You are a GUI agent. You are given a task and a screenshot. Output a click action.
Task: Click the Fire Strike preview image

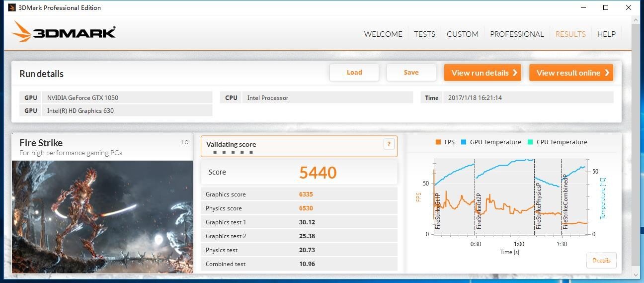click(x=102, y=216)
